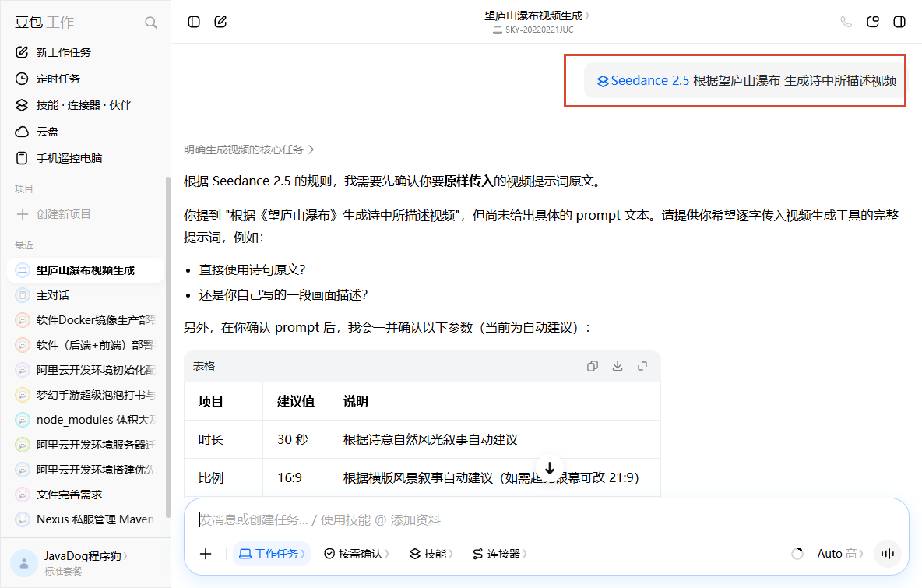The height and width of the screenshot is (588, 922).
Task: Open 软件Docker镜像生产部署 chat
Action: tap(86, 320)
